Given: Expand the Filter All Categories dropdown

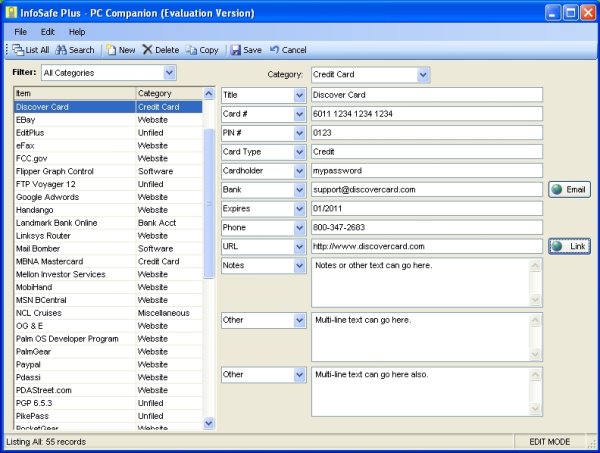Looking at the screenshot, I should point(169,72).
